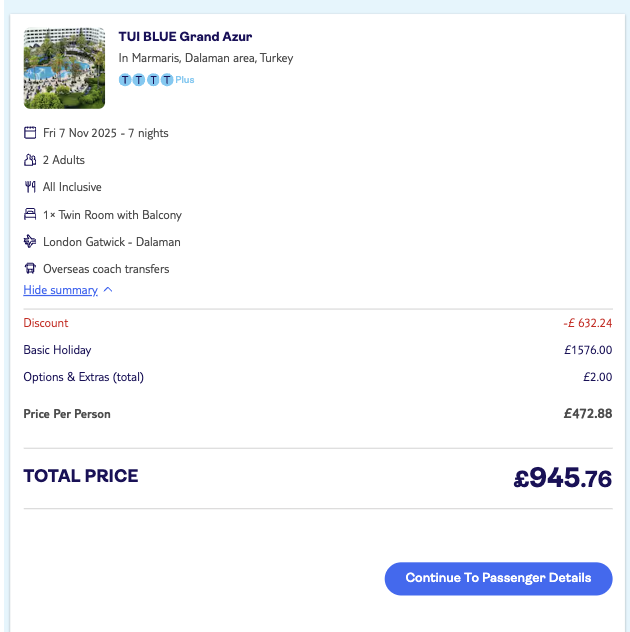Click the Marmaris, Dalaman area location text
This screenshot has height=632, width=630.
(x=205, y=58)
